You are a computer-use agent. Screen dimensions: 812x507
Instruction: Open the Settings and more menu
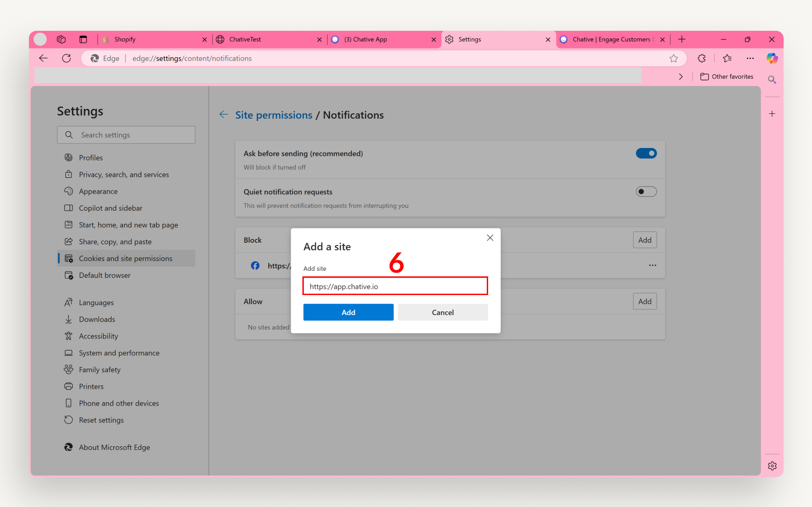coord(750,58)
